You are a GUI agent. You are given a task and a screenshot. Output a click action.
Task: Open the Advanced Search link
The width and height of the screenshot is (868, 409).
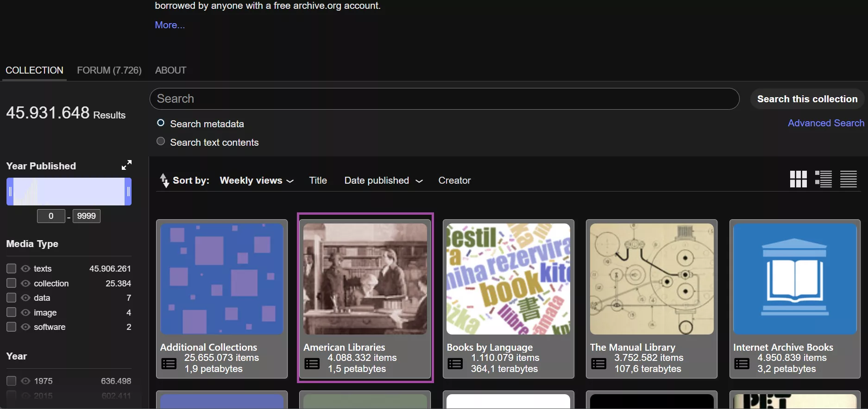pos(826,123)
